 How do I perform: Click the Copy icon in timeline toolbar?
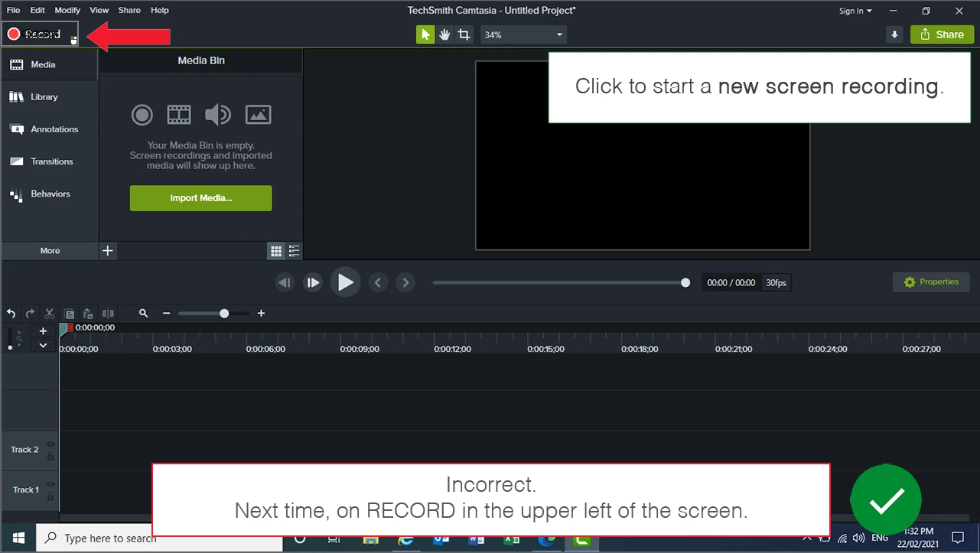pos(69,314)
